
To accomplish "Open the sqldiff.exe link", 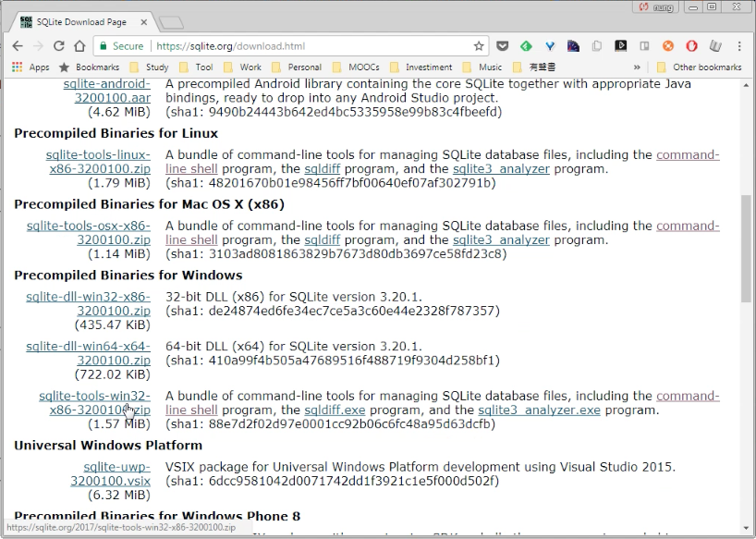I will pos(335,410).
